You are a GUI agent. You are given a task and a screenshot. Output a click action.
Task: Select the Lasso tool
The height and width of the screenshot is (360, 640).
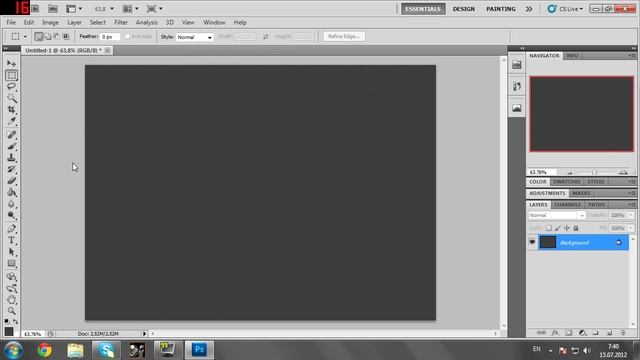[x=11, y=87]
